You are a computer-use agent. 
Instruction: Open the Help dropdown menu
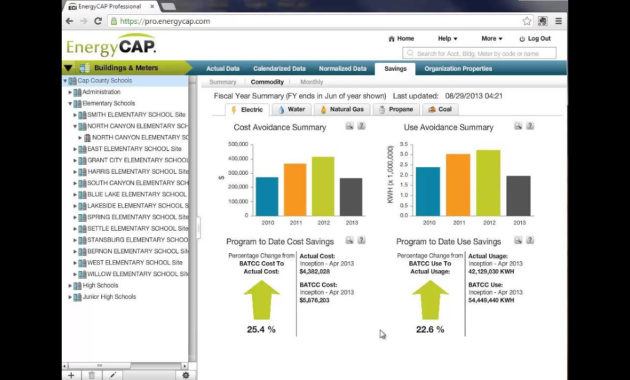[448, 39]
